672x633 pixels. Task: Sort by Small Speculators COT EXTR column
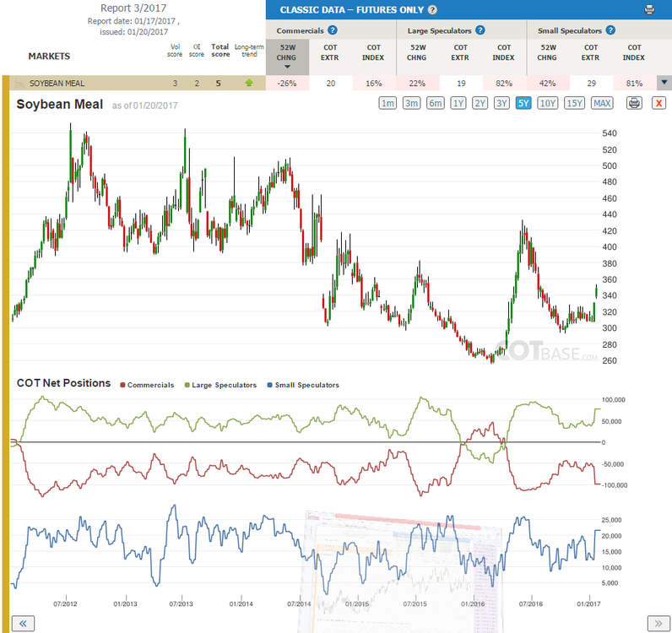(x=591, y=52)
